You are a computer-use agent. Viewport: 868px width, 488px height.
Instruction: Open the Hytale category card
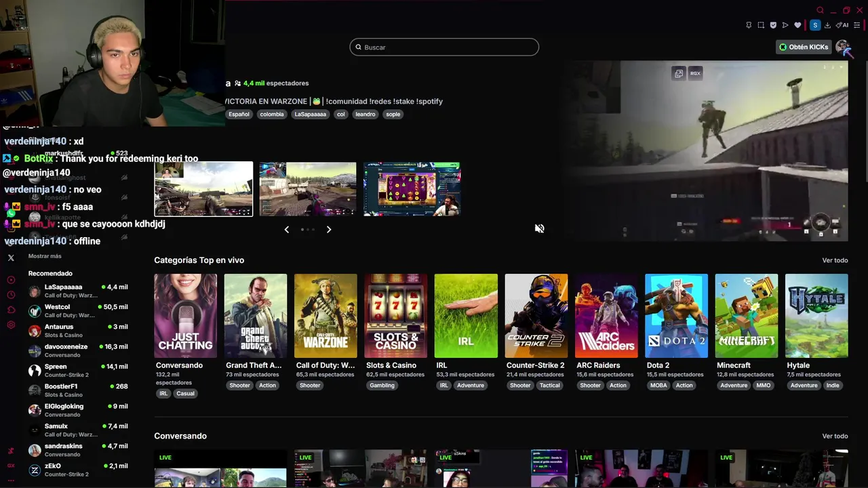[x=816, y=316]
